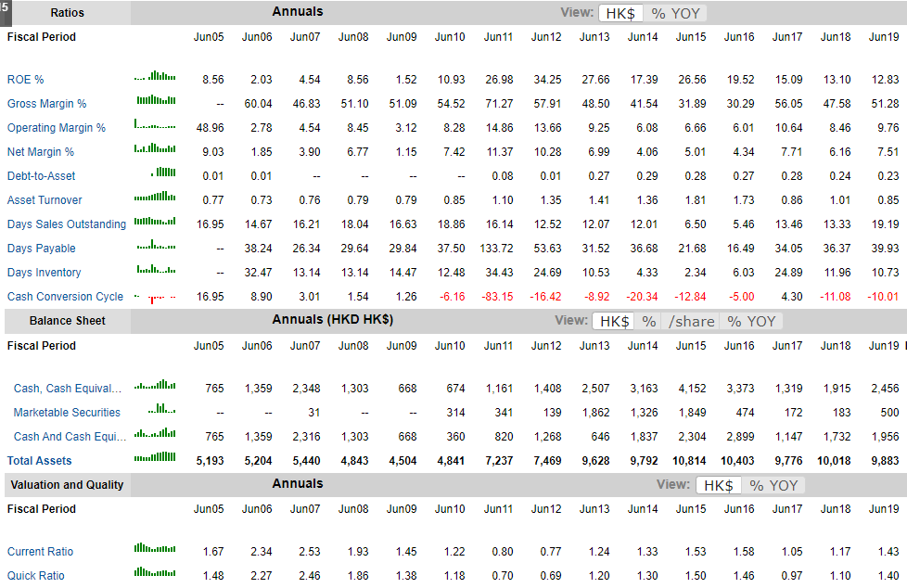Open the Net Margin % link
This screenshot has height=588, width=907.
[41, 151]
